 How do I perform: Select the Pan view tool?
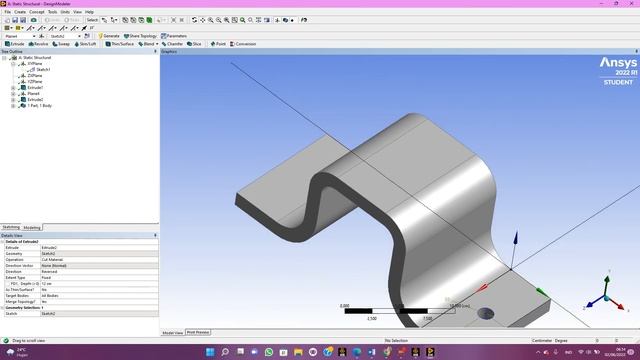tap(202, 20)
